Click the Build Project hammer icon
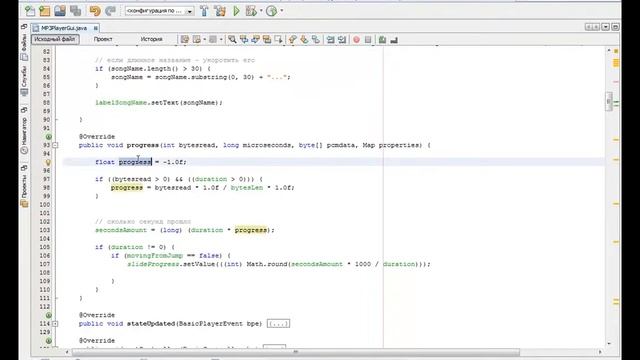The image size is (640, 360). tap(204, 11)
